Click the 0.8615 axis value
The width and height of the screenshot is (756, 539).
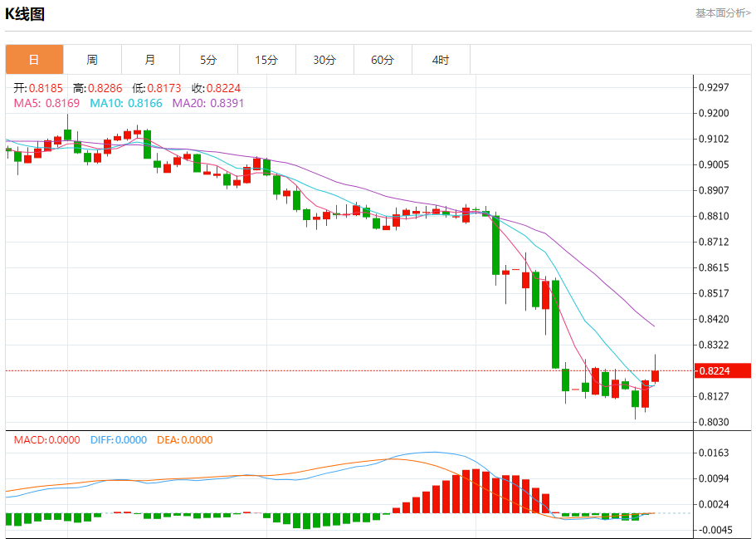click(714, 267)
